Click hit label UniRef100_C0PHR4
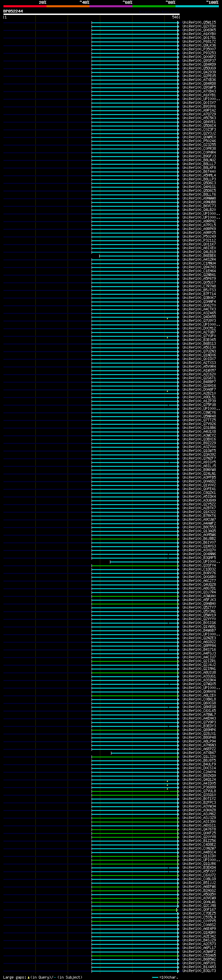Screen dimensions: 222x980 199,152
